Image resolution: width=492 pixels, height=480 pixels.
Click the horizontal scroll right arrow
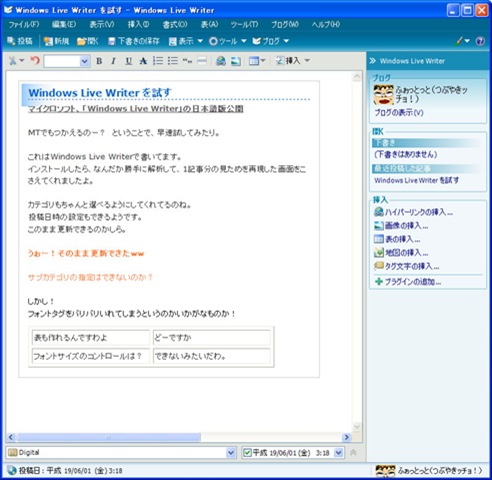point(347,437)
